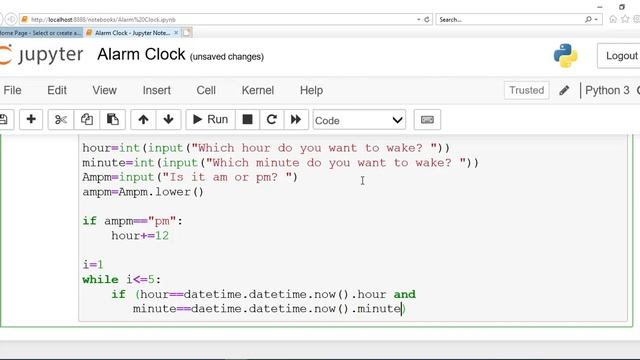Open the File menu
This screenshot has width=640, height=360.
(12, 90)
